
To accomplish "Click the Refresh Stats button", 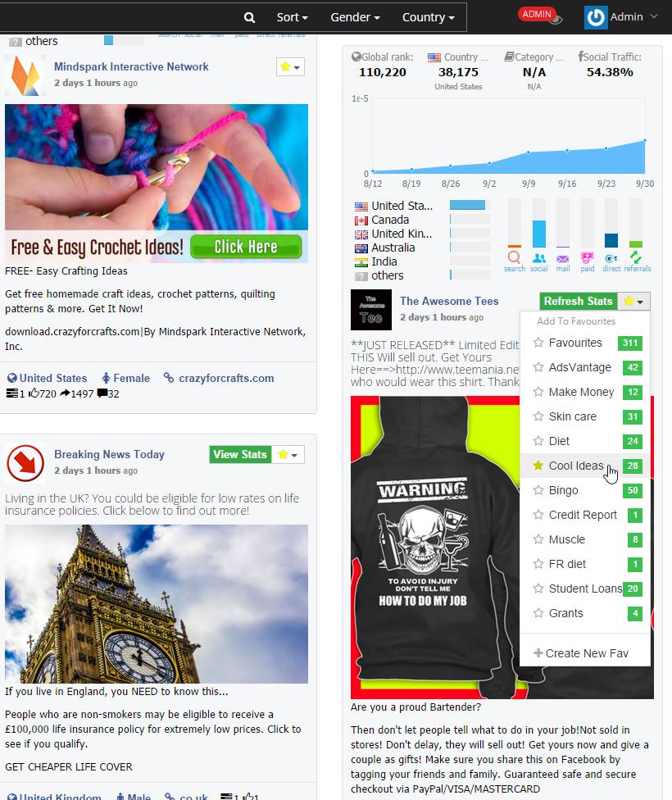I will tap(578, 301).
